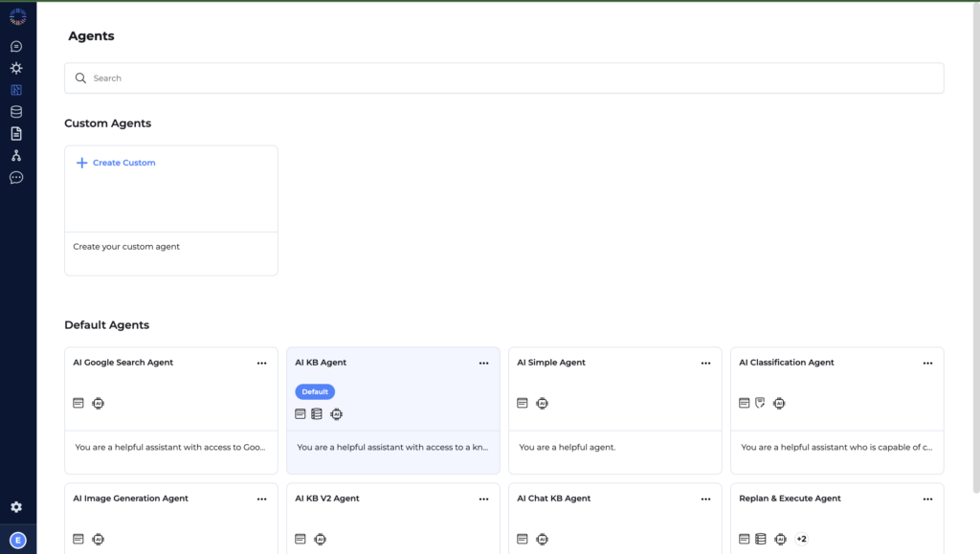
Task: Open the AI Image Generation Agent menu
Action: [x=262, y=499]
